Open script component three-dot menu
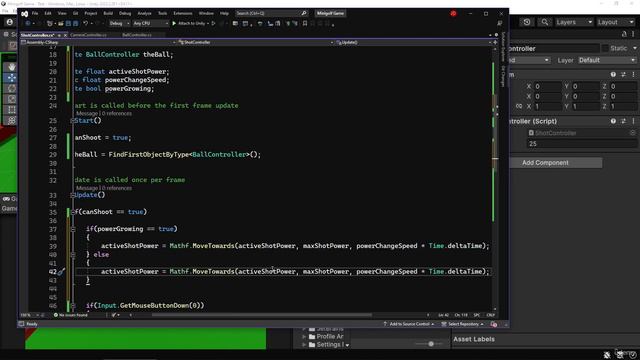The height and width of the screenshot is (360, 640). click(633, 121)
